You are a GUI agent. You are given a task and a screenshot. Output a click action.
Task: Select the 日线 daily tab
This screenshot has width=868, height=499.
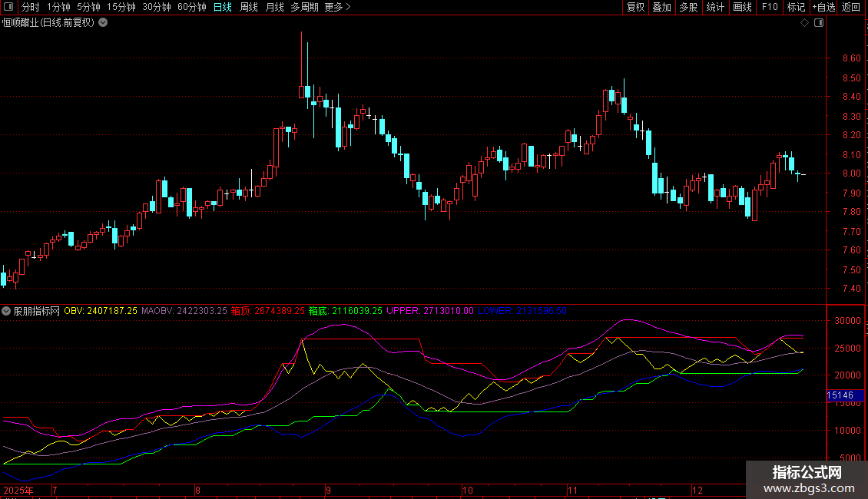[x=223, y=7]
